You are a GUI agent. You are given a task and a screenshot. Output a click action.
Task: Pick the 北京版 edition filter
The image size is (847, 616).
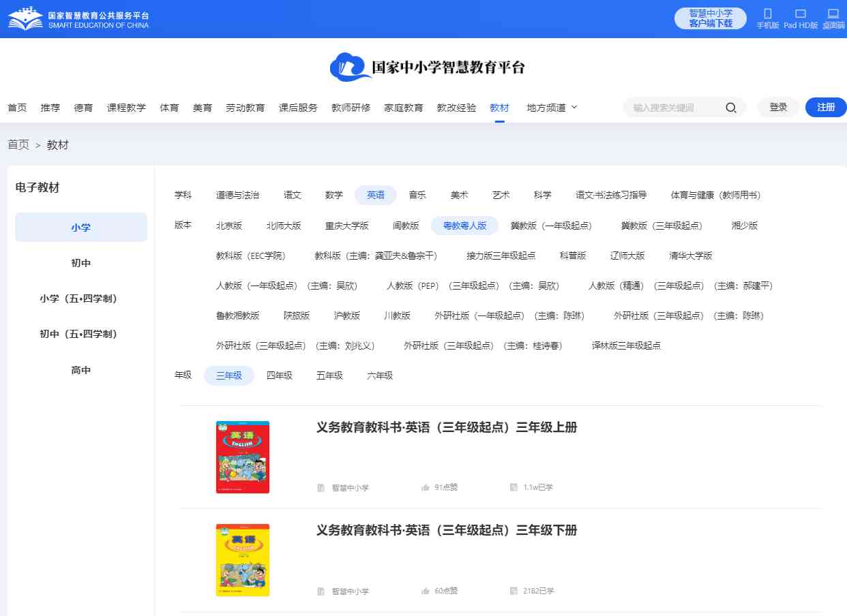pyautogui.click(x=229, y=226)
